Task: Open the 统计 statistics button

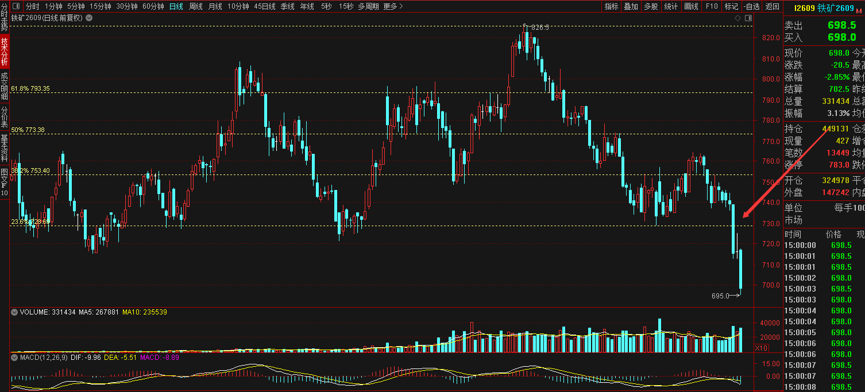Action: pyautogui.click(x=670, y=7)
